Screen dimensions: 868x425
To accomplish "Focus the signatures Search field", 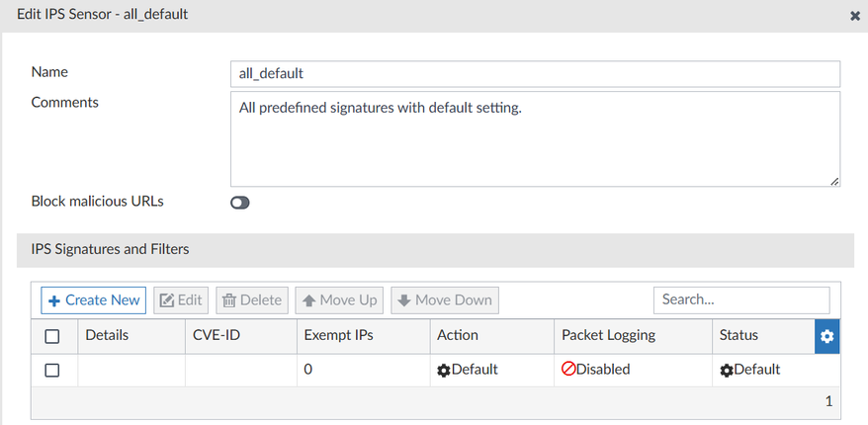I will 740,299.
